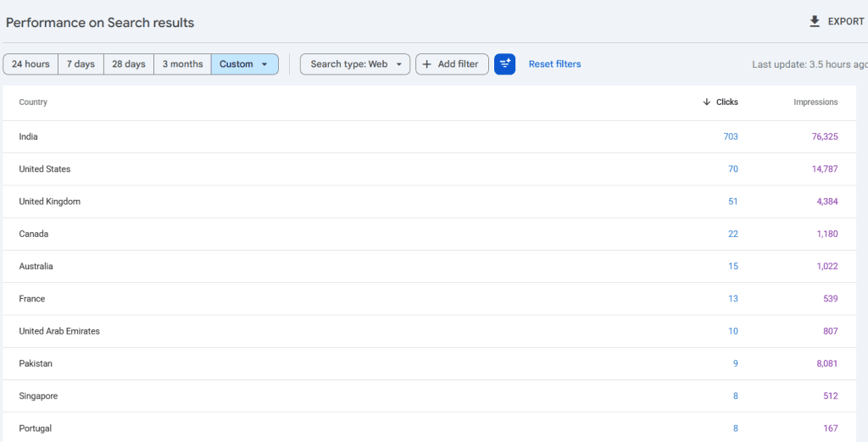Select the Portugal row
The image size is (868, 442).
430,428
